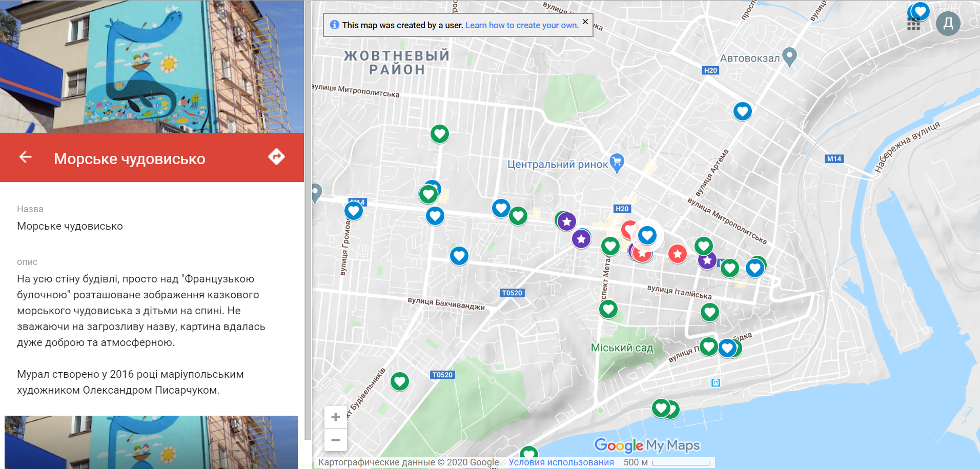Image resolution: width=980 pixels, height=469 pixels.
Task: Click the back arrow in red header
Action: click(x=26, y=157)
